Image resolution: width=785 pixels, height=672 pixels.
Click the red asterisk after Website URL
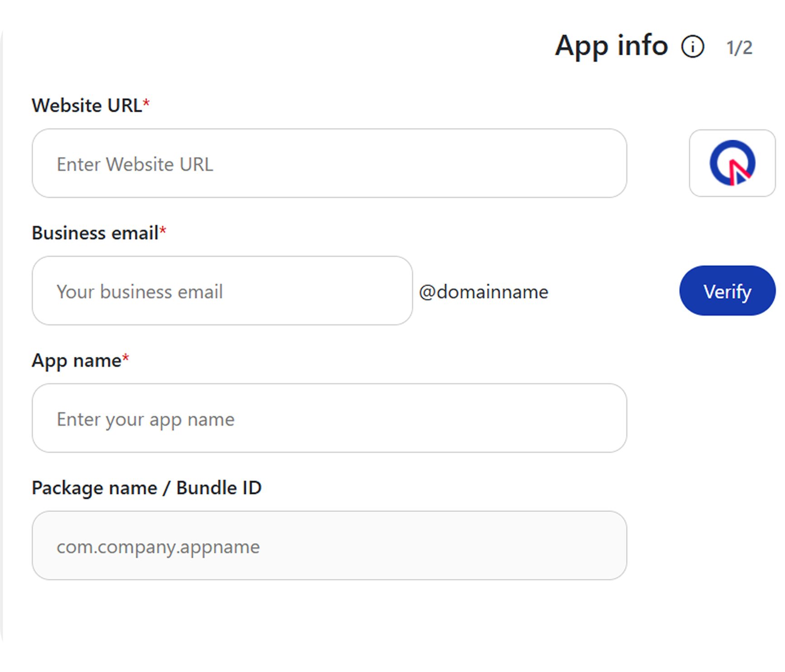pyautogui.click(x=146, y=104)
